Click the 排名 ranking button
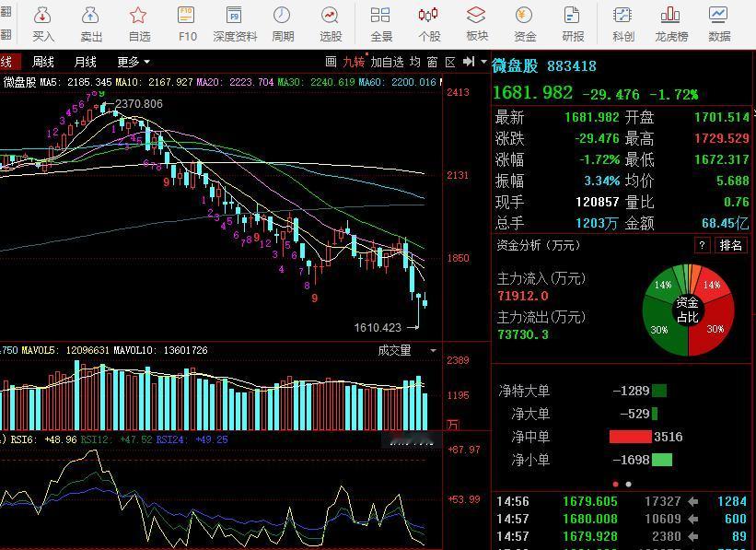756x550 pixels. (x=731, y=245)
